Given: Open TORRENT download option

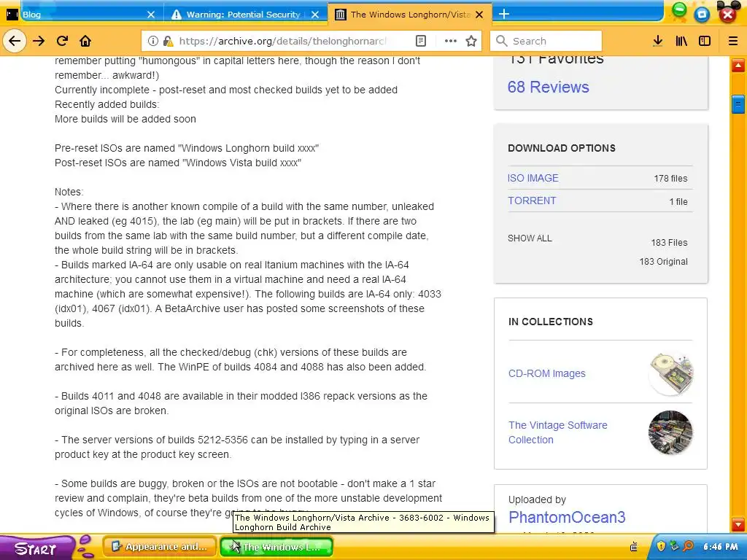Looking at the screenshot, I should [x=532, y=201].
